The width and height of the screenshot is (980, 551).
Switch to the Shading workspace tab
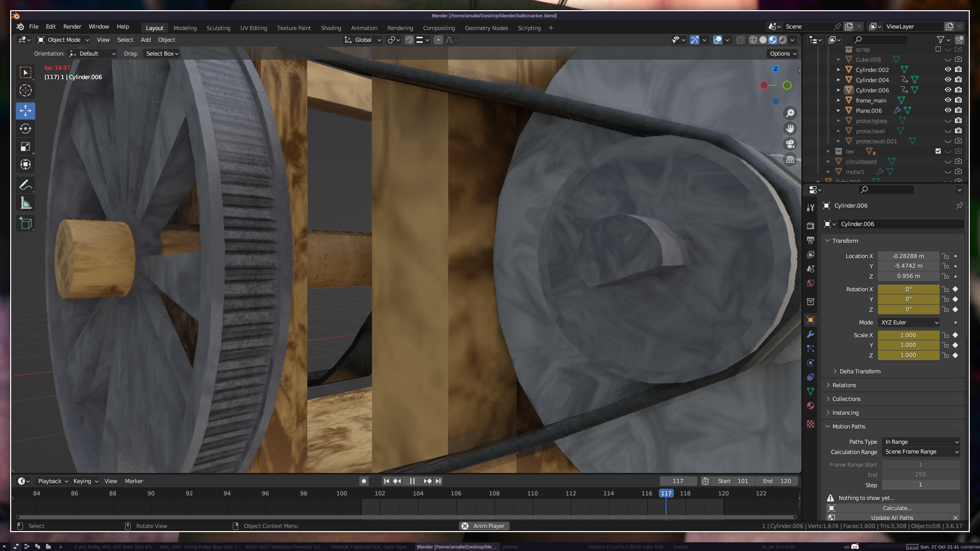(331, 28)
